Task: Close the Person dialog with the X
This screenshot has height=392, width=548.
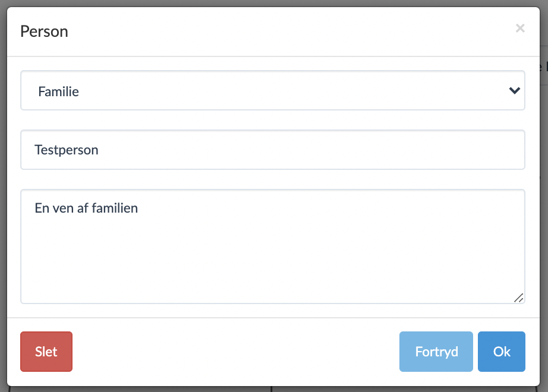Action: [x=520, y=28]
